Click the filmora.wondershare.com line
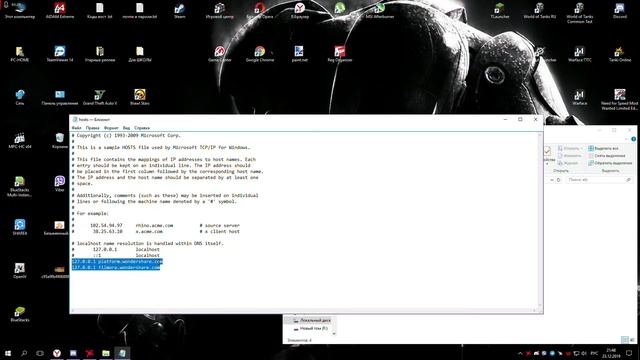 click(116, 267)
